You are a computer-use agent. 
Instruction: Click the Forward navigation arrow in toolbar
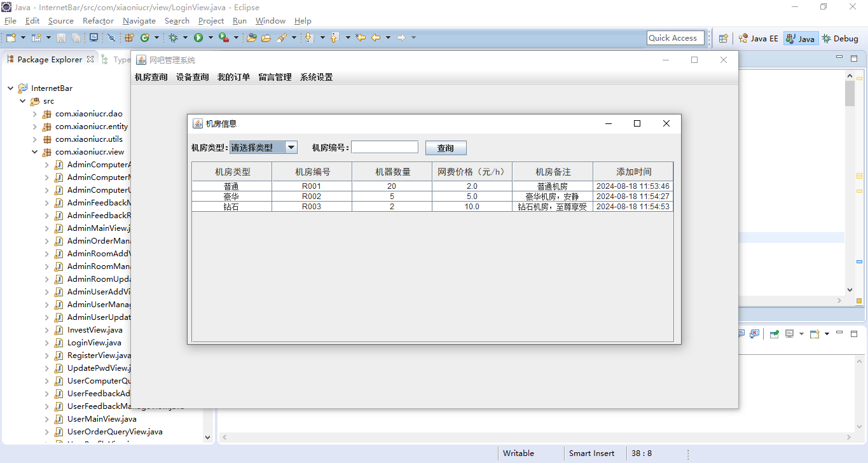click(401, 38)
